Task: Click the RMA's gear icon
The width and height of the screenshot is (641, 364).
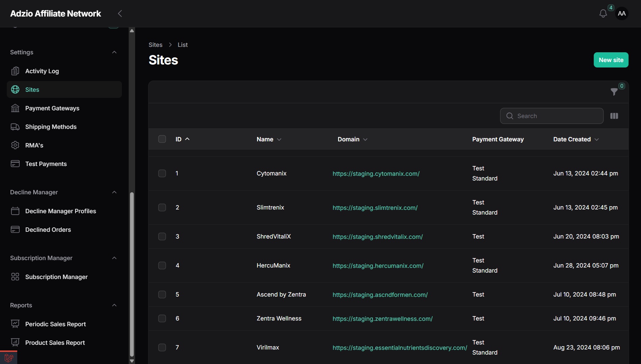Action: [x=15, y=145]
